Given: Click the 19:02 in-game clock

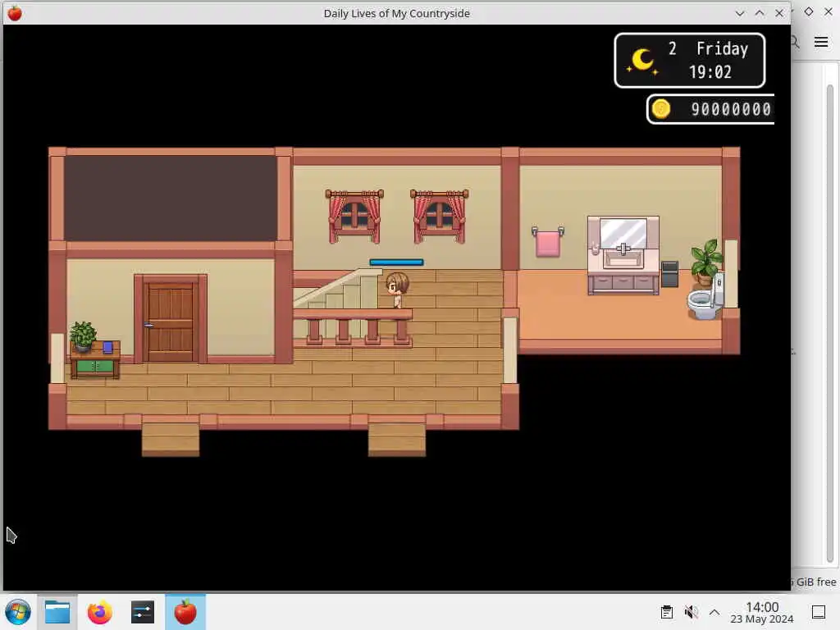Looking at the screenshot, I should [710, 72].
